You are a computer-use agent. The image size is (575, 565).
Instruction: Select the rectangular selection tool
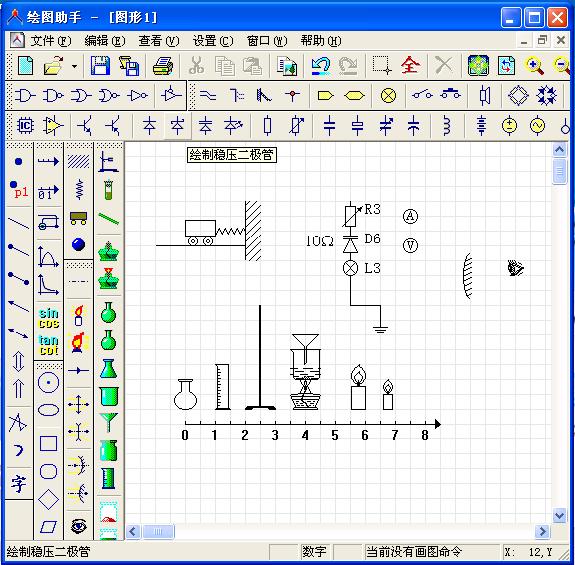[x=381, y=66]
